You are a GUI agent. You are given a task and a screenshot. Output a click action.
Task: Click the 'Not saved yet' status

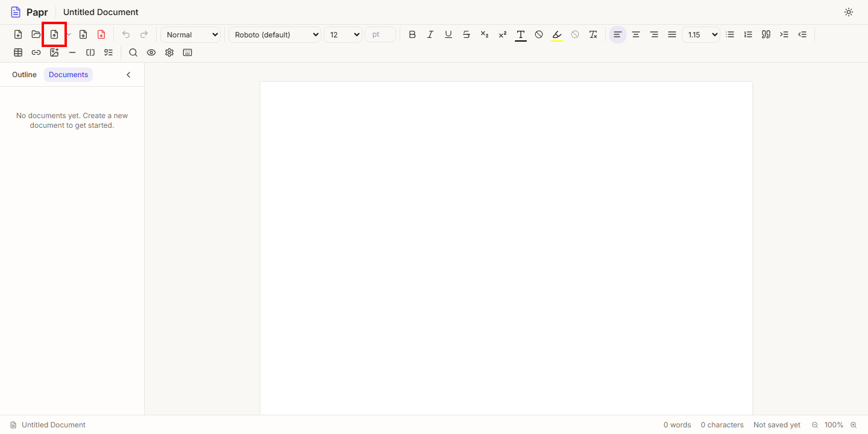click(x=777, y=425)
